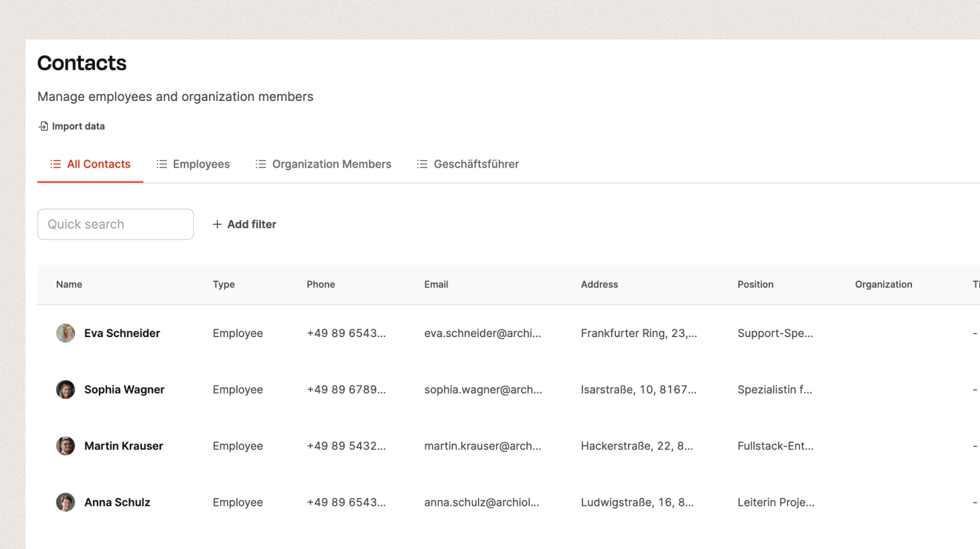Focus the Quick search field
Viewport: 980px width, 549px height.
click(x=116, y=225)
